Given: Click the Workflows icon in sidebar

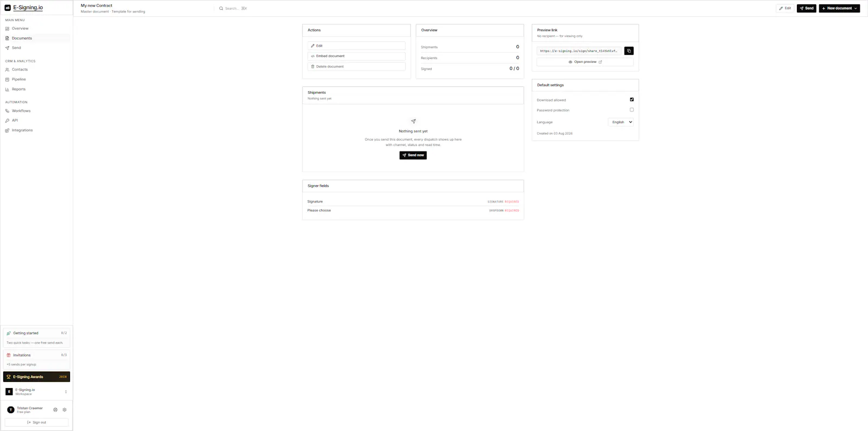Looking at the screenshot, I should click(x=7, y=111).
